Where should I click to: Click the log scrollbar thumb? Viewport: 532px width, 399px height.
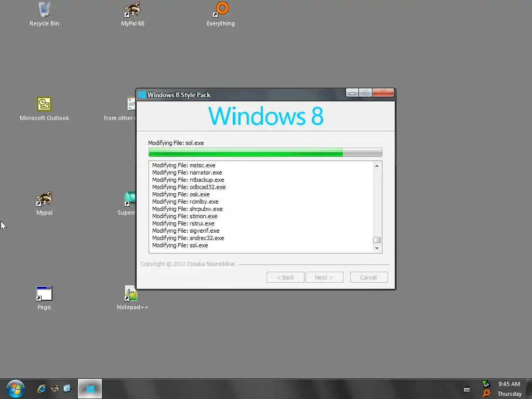click(x=377, y=240)
